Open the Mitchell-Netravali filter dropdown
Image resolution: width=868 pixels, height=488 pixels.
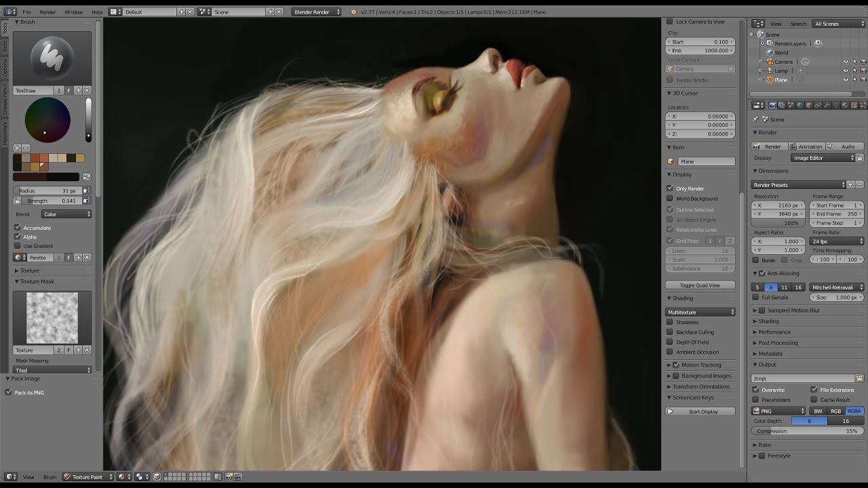pos(837,287)
